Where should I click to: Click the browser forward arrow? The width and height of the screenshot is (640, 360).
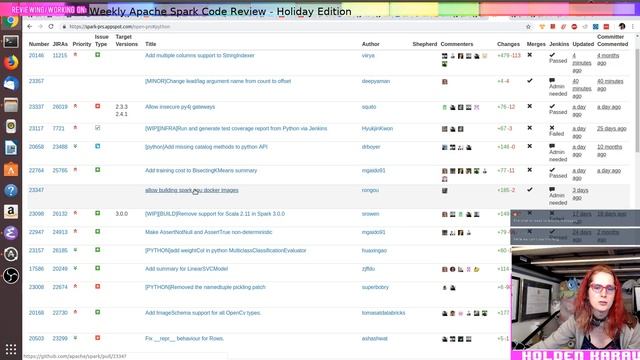[x=40, y=27]
